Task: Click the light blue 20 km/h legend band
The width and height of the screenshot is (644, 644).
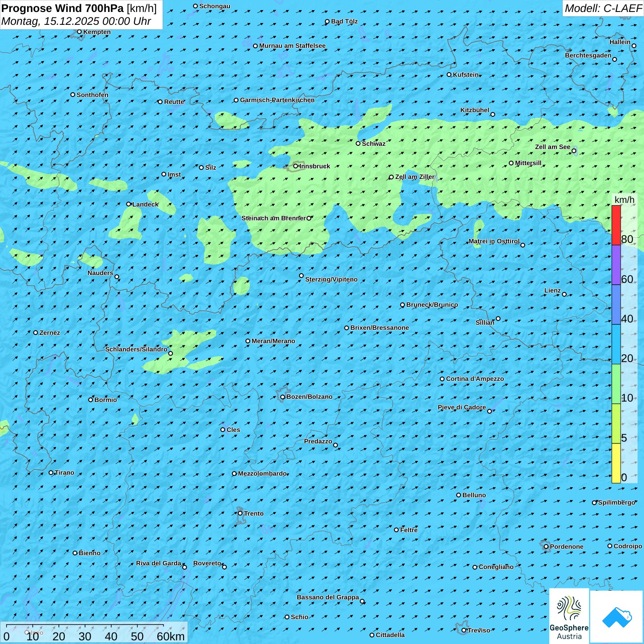Action: pos(616,344)
